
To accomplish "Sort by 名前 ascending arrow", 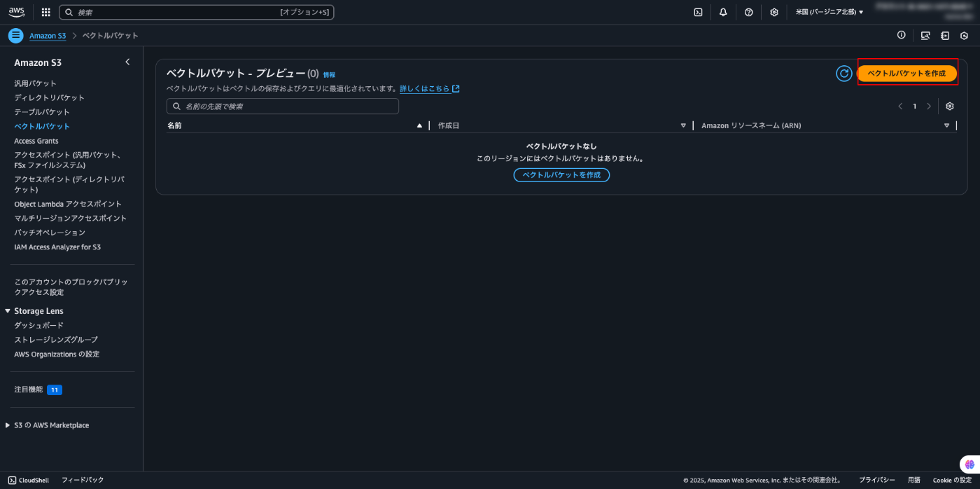I will [419, 125].
